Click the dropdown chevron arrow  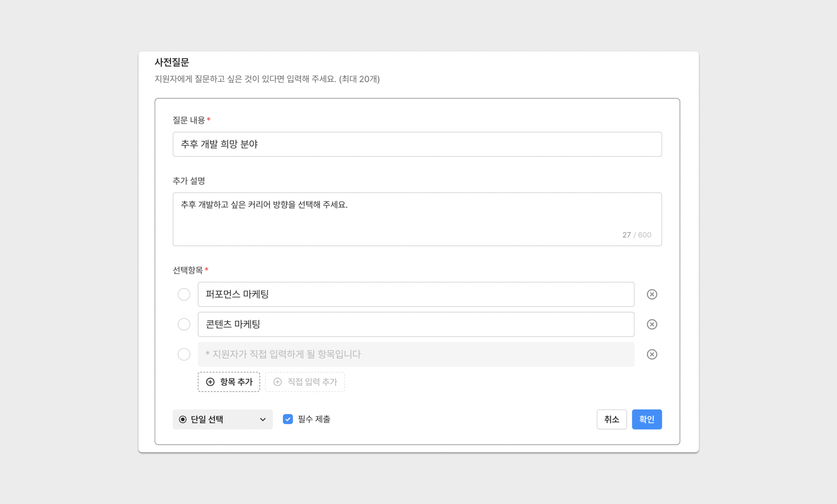[x=263, y=419]
